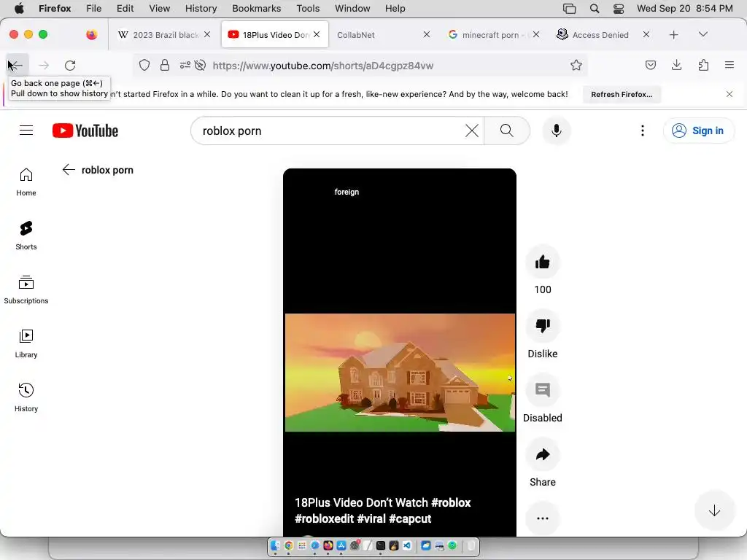Click the Firefox back arrow button
This screenshot has width=747, height=560.
click(x=16, y=65)
